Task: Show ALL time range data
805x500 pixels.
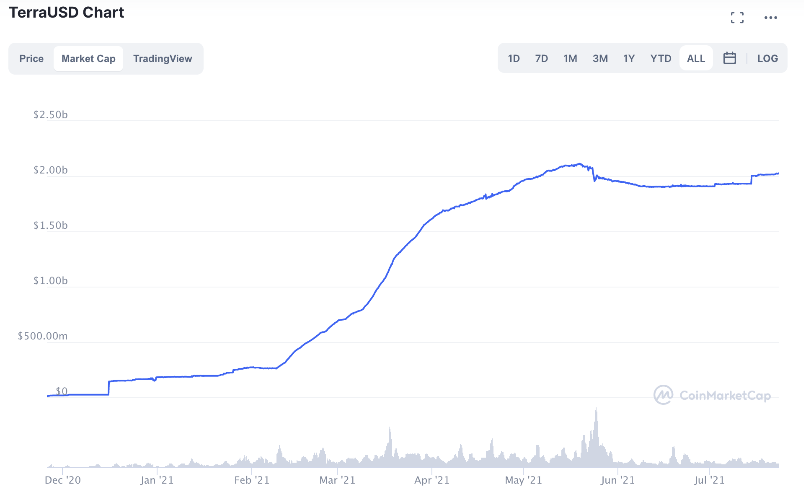Action: [x=696, y=58]
